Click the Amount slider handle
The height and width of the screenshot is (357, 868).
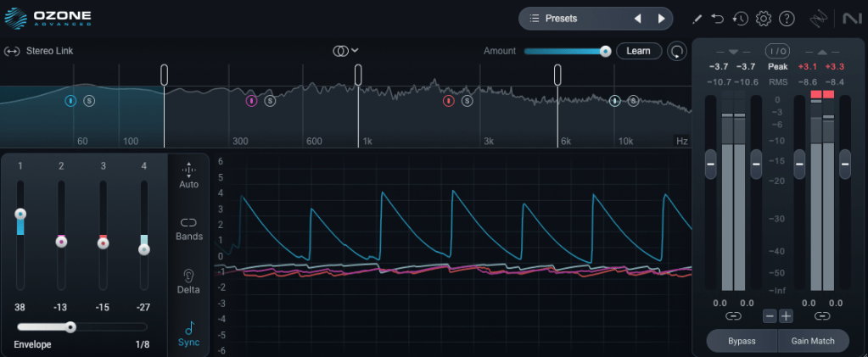pyautogui.click(x=605, y=51)
